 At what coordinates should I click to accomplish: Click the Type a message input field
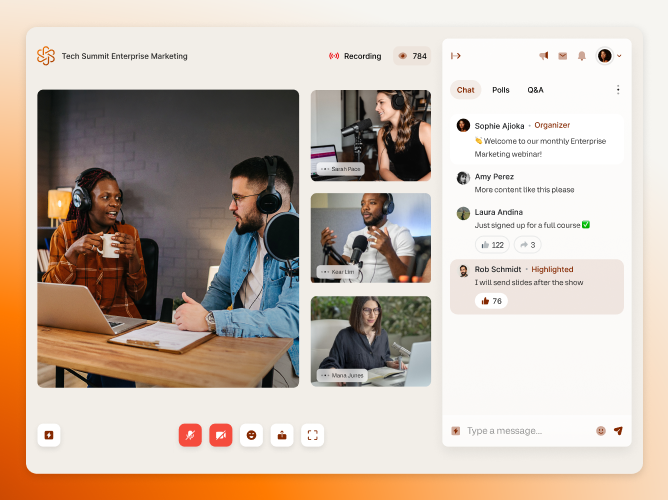click(525, 431)
